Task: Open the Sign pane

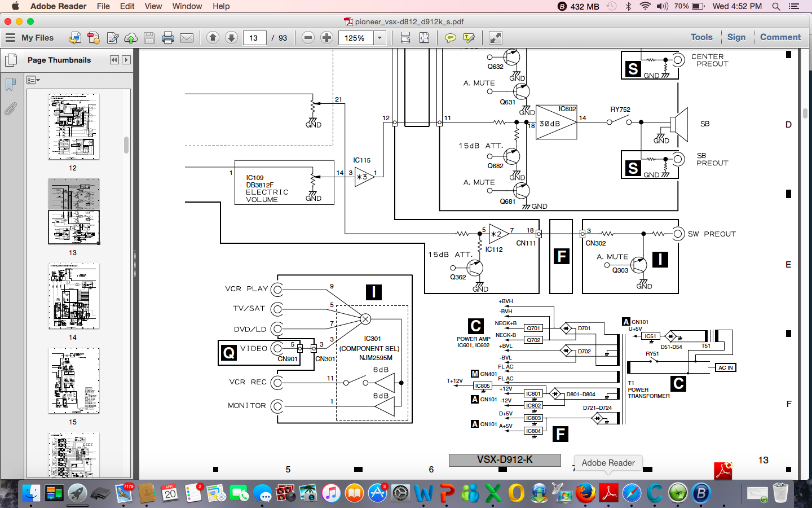Action: [736, 37]
